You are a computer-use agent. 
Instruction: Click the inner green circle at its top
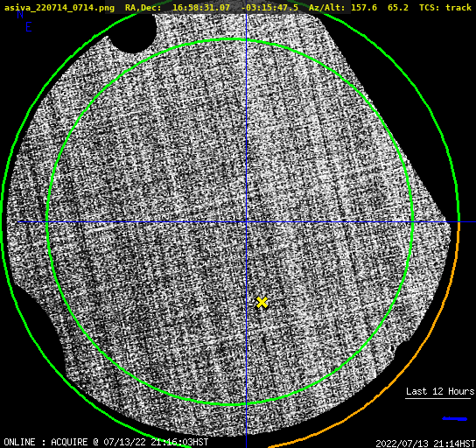click(231, 39)
